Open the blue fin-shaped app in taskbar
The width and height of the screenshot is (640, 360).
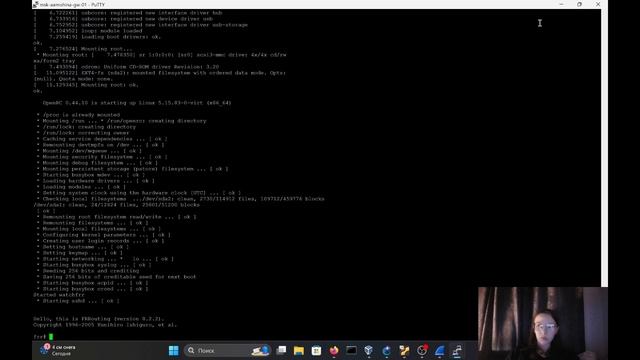(440, 351)
